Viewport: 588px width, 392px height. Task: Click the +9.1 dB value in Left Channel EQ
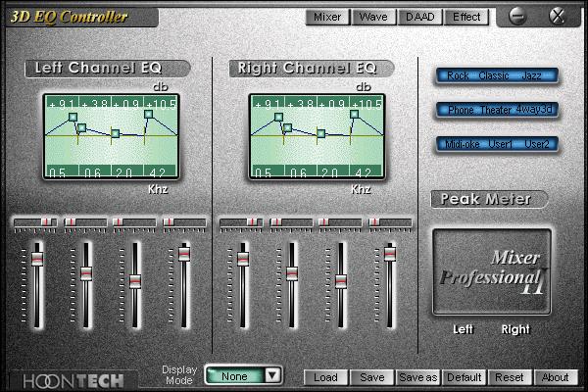[x=63, y=103]
